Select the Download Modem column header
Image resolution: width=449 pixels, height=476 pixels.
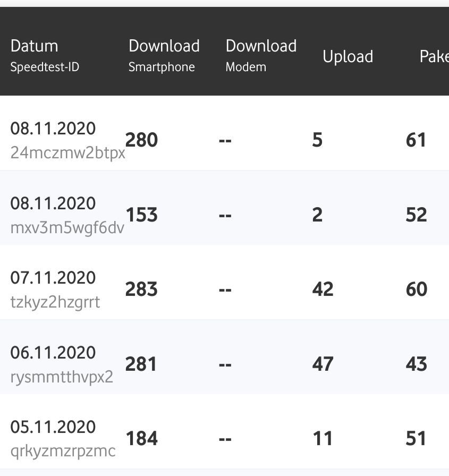(x=261, y=56)
